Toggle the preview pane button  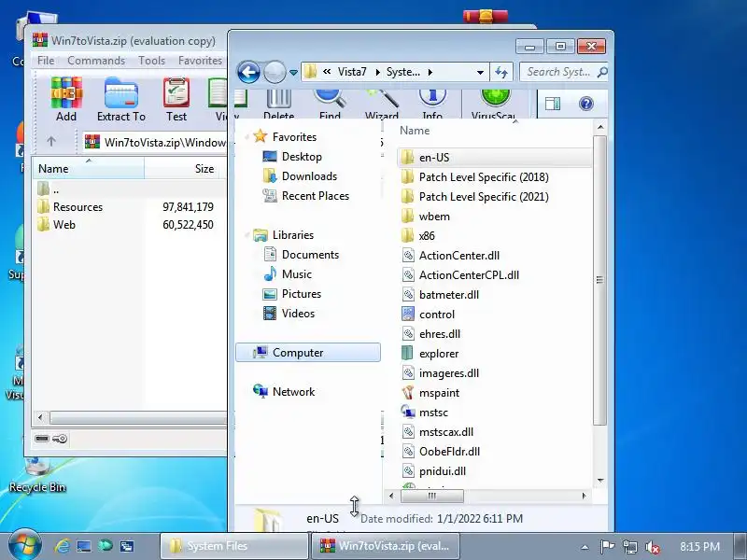tap(553, 104)
